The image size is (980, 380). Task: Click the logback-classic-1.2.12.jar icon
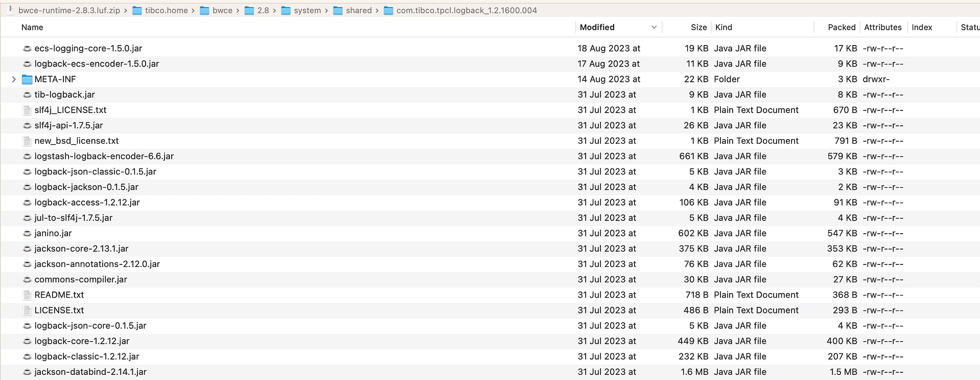[27, 356]
